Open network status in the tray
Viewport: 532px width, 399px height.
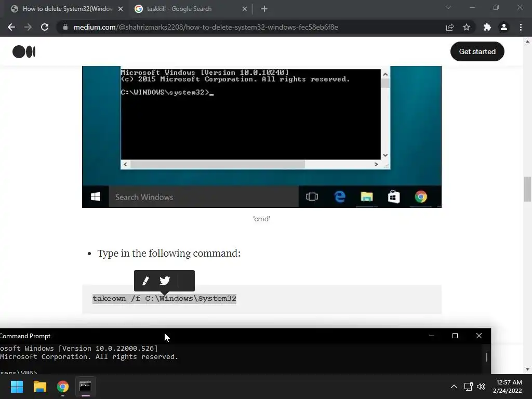[x=469, y=387]
